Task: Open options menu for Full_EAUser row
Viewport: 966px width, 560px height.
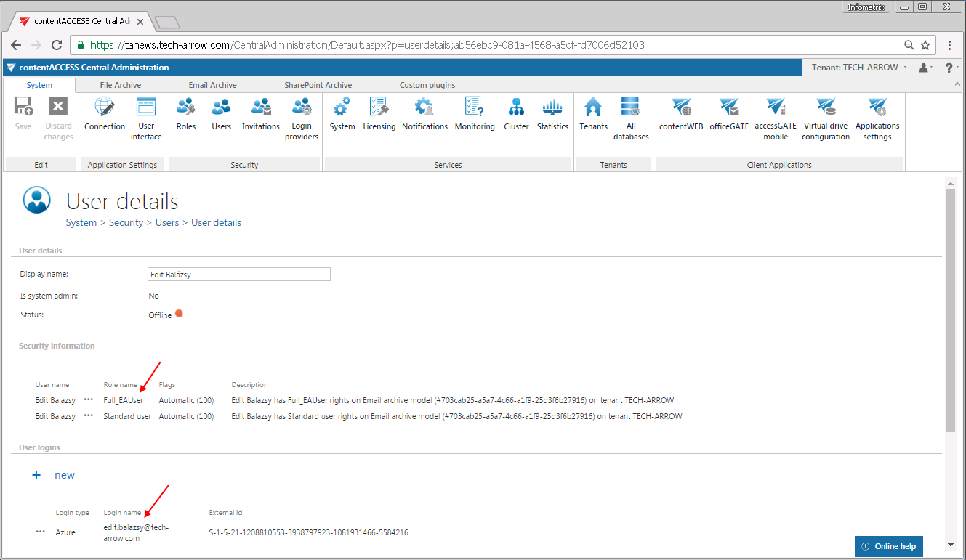Action: tap(89, 400)
